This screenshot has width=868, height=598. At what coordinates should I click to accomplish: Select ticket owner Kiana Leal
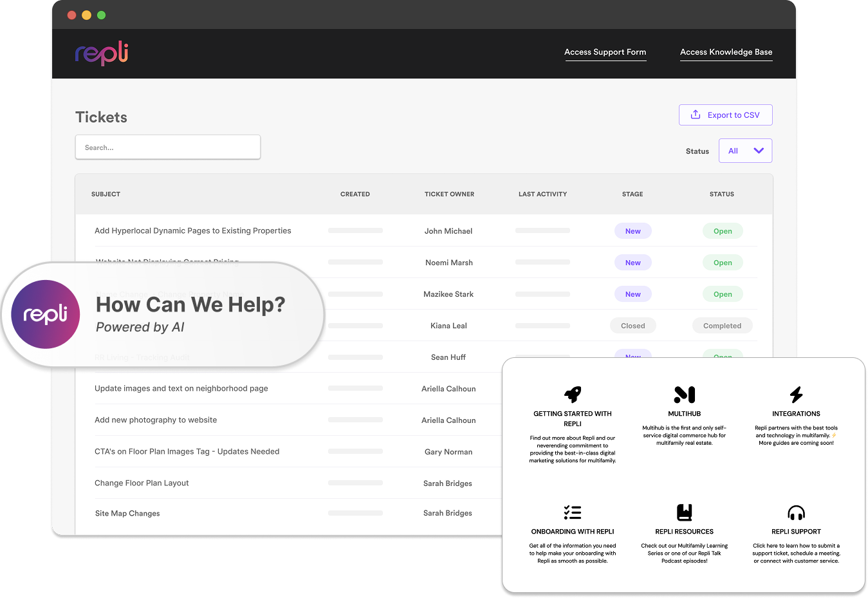click(x=448, y=326)
